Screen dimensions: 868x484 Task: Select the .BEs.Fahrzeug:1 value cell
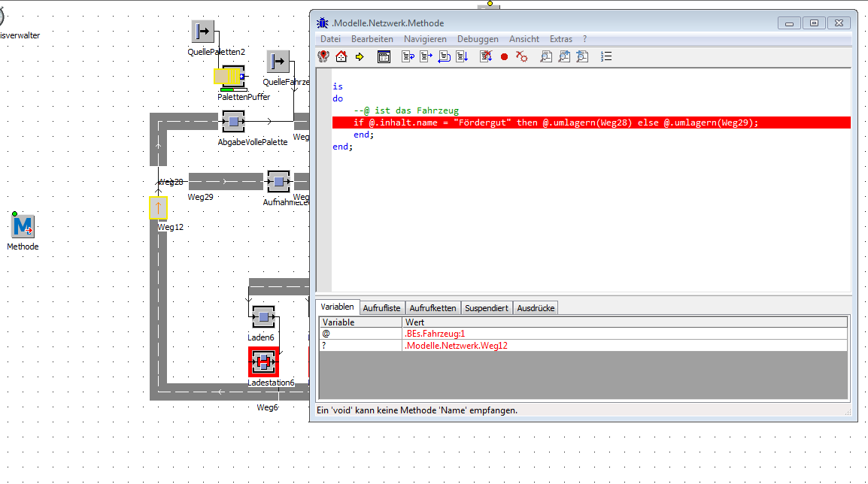click(x=625, y=334)
